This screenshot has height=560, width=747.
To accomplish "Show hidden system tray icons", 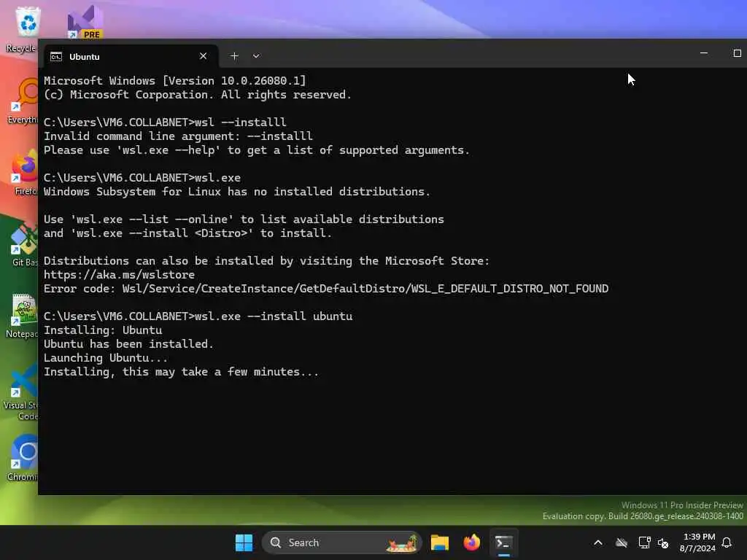I will [x=598, y=542].
